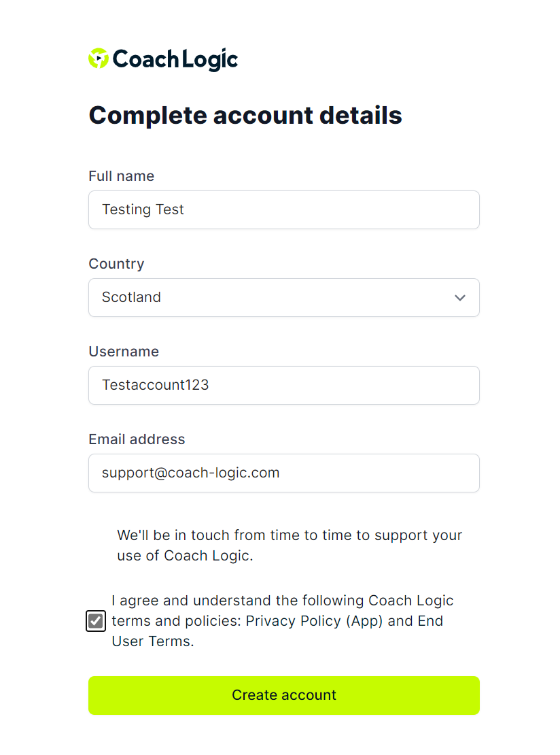Open the Privacy Policy (App) link
Image resolution: width=560 pixels, height=755 pixels.
coord(314,620)
